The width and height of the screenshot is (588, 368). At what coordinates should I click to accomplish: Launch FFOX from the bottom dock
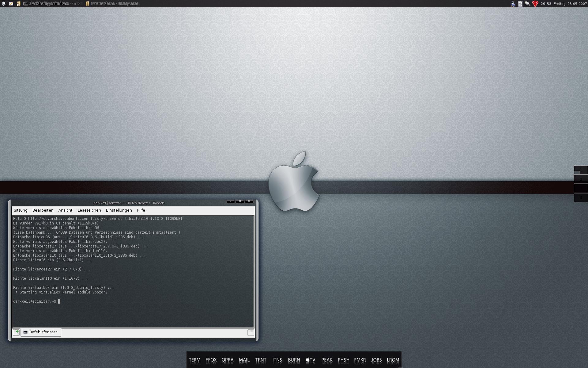pos(211,360)
